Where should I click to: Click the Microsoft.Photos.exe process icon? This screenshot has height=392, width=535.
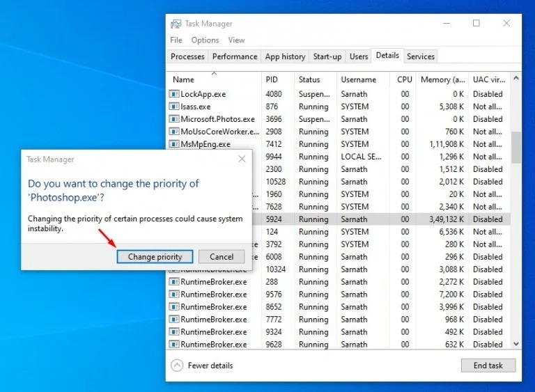(174, 119)
